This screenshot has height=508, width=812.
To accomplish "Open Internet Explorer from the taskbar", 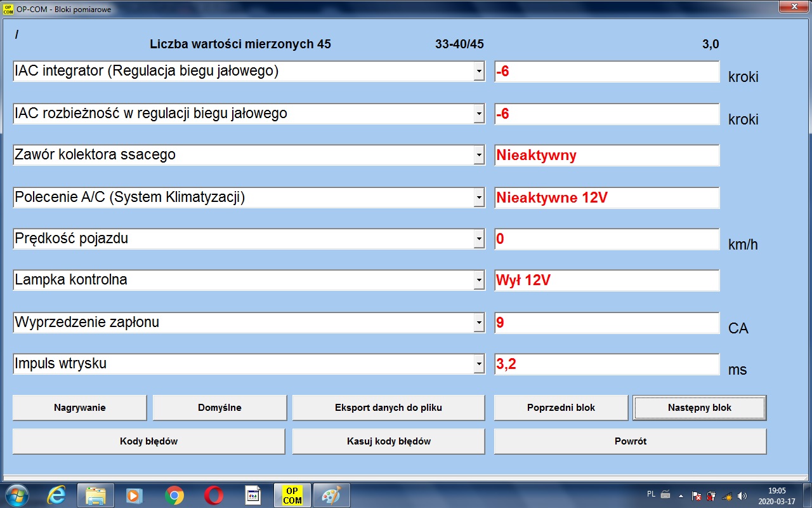I will tap(57, 495).
